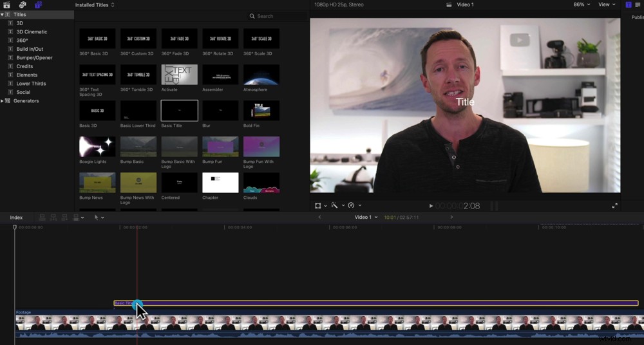The image size is (644, 345).
Task: Select the Bumper/Opener category
Action: point(35,57)
